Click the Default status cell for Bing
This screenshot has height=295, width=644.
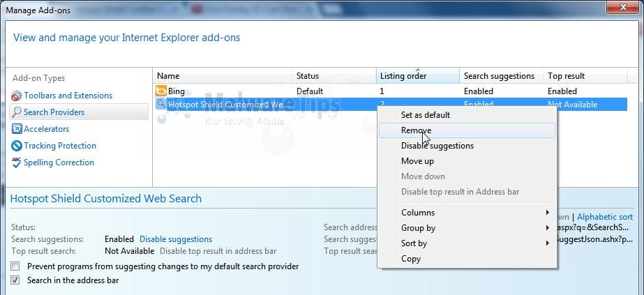[310, 91]
